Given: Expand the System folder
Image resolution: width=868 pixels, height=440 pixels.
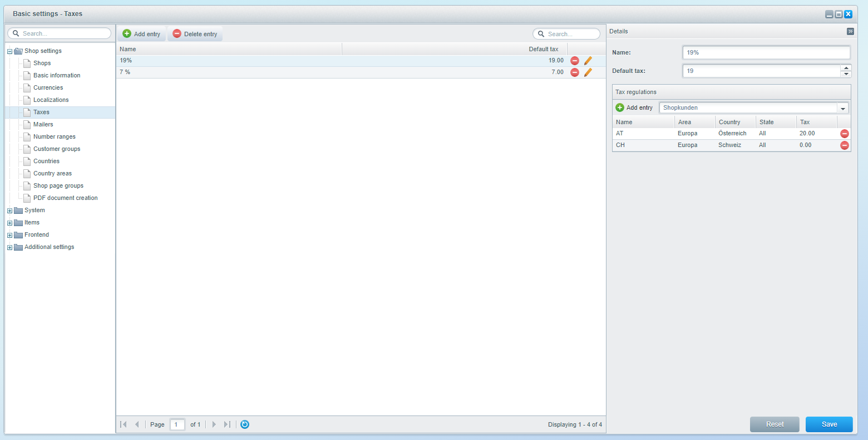Looking at the screenshot, I should click(9, 211).
